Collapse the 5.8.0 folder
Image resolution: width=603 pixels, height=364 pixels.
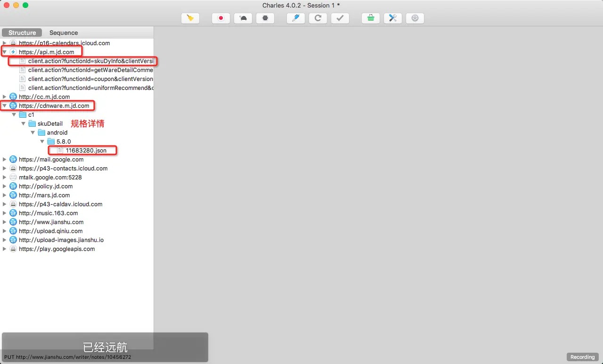(42, 141)
